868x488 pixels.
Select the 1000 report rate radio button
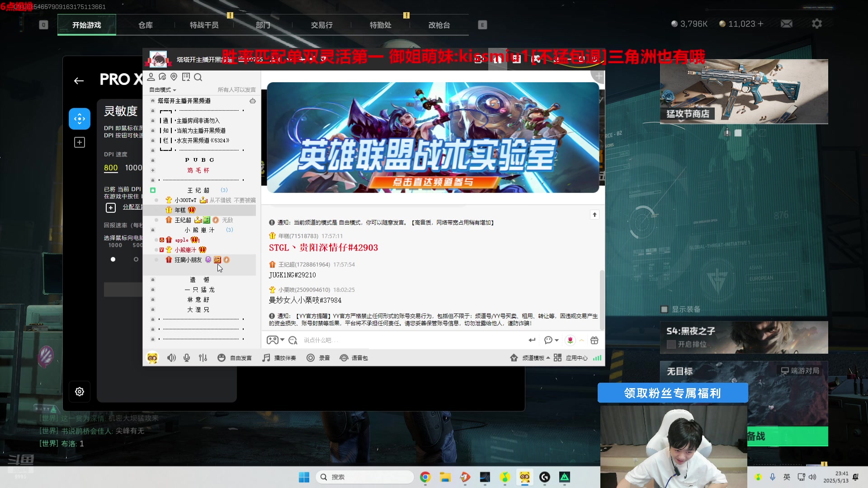tap(113, 259)
